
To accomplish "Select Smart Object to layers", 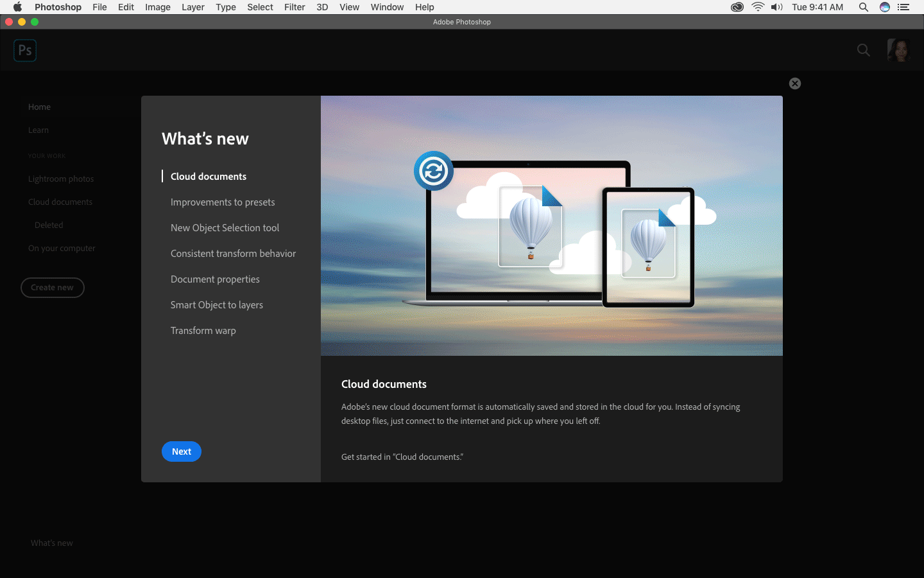I will click(217, 305).
